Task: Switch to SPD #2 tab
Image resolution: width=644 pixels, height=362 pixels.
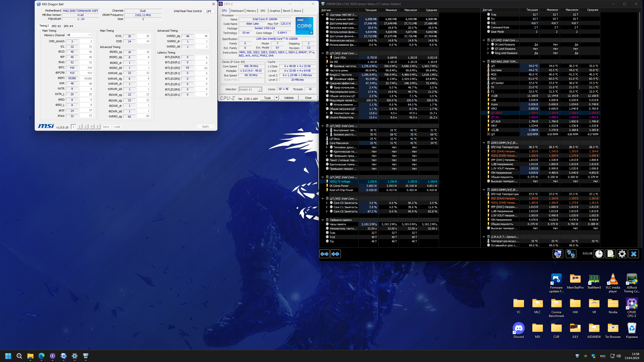Action: [x=56, y=26]
